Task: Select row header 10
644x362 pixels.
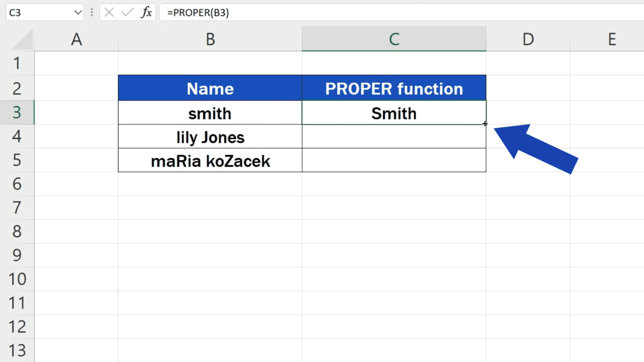Action: [18, 279]
